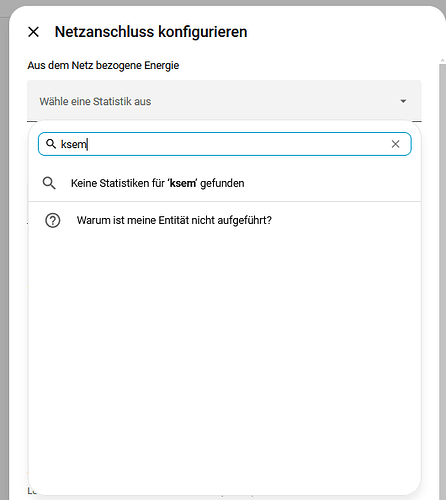
Task: Open the 'Wähle eine Statistik aus' dropdown arrow
Action: click(403, 101)
